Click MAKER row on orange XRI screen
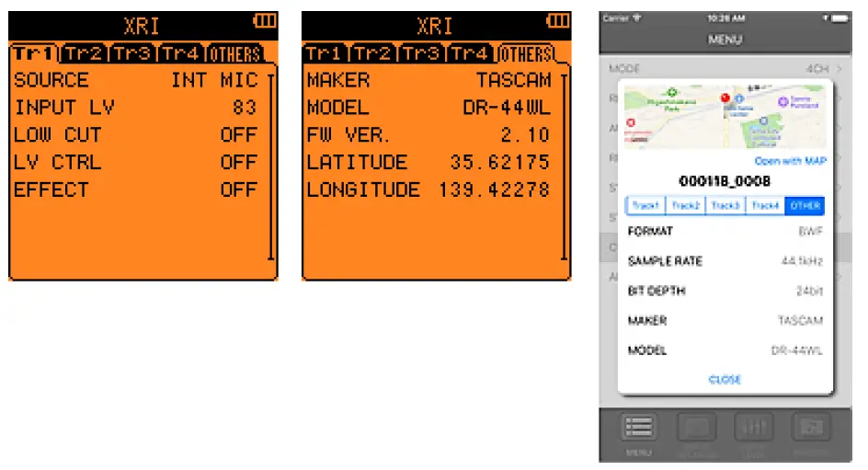868x470 pixels. pos(429,80)
